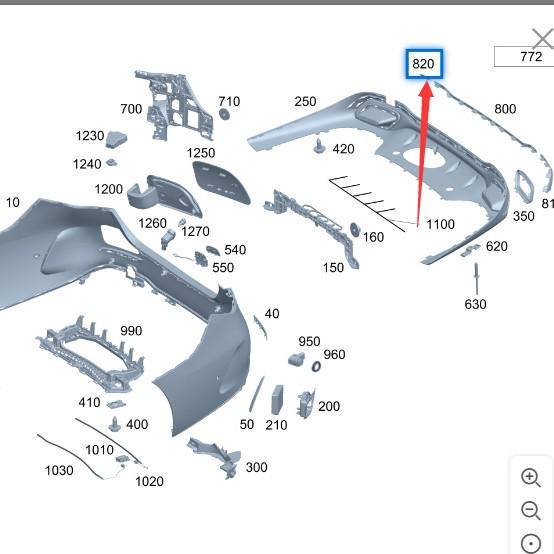Click part label 990 frame

(x=131, y=331)
